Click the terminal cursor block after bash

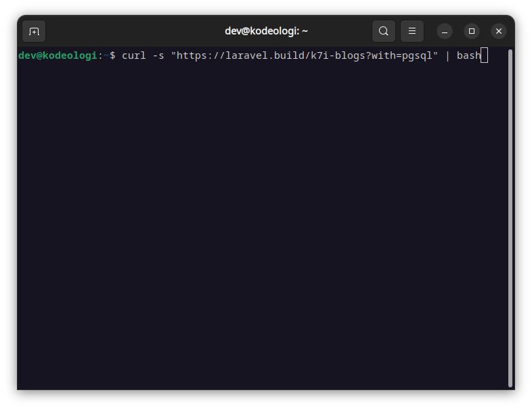coord(485,55)
